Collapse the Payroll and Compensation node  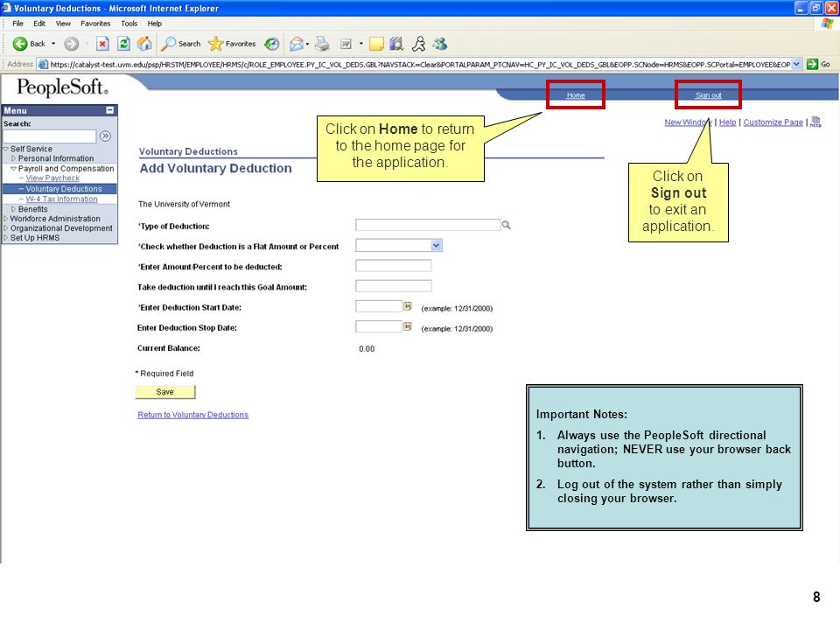pos(14,169)
